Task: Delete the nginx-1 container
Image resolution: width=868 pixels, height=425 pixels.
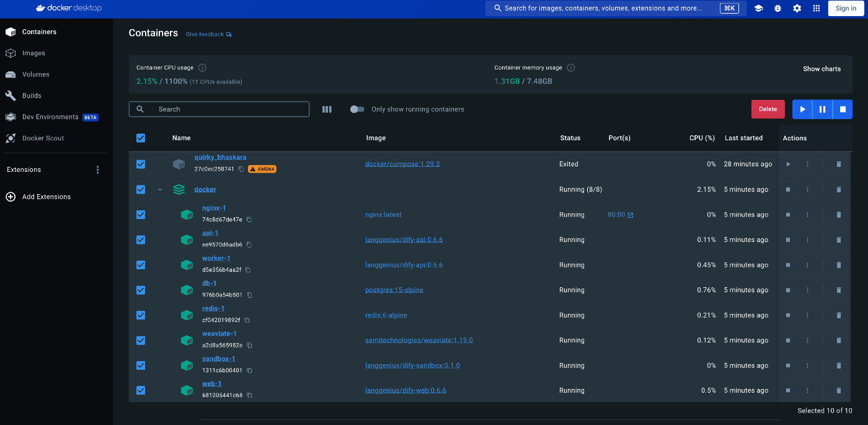Action: (839, 215)
